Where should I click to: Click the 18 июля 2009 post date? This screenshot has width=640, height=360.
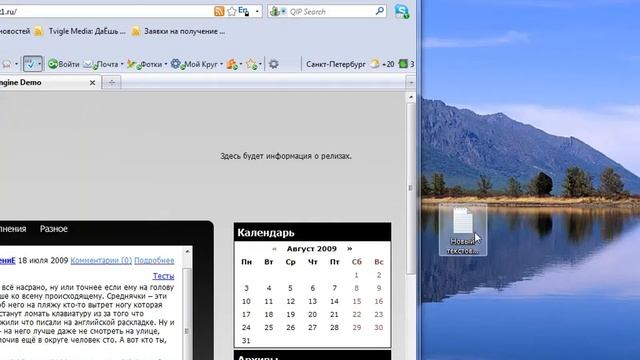click(43, 260)
